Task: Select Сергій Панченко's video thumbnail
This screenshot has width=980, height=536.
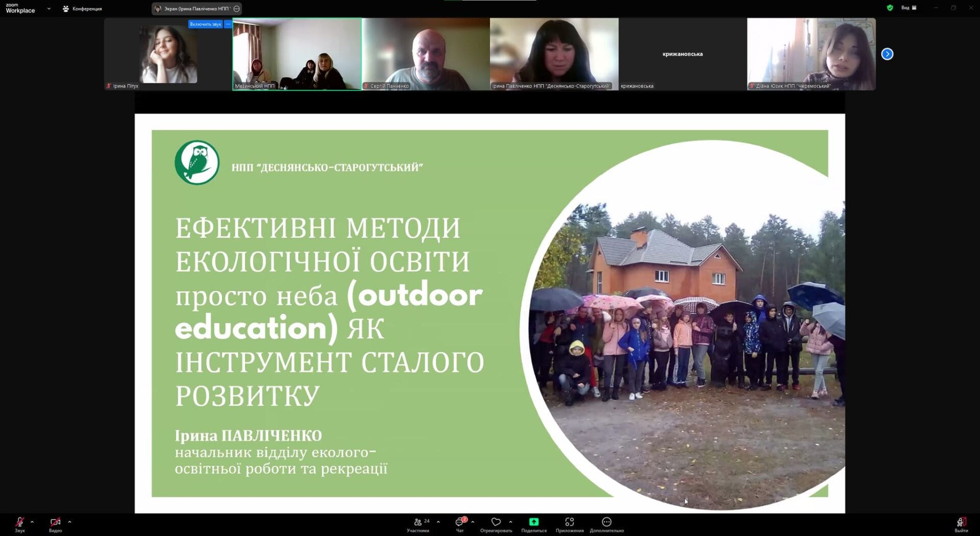Action: click(x=426, y=54)
